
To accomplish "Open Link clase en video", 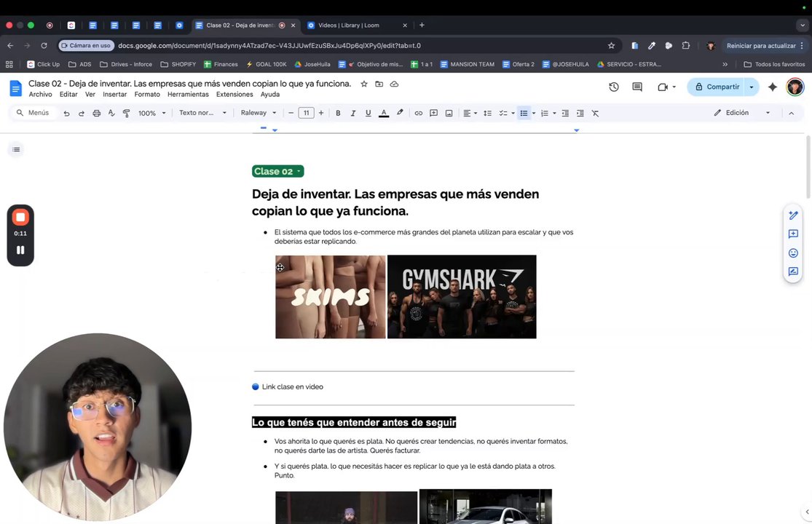I will click(292, 386).
